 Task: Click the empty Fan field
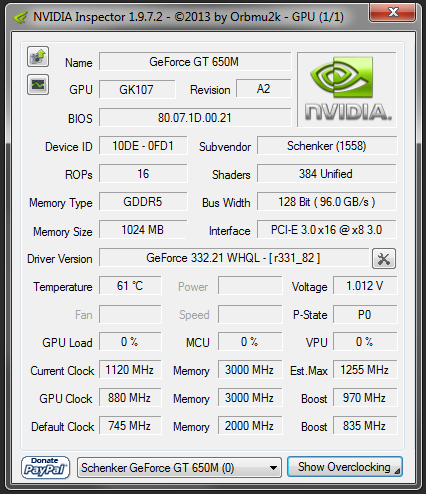[x=130, y=314]
